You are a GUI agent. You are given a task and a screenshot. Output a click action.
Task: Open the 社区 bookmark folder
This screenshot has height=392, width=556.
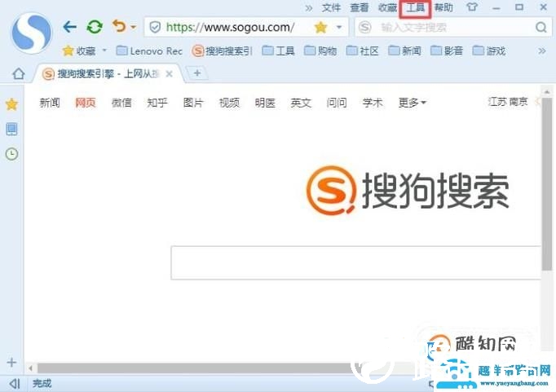coord(363,51)
